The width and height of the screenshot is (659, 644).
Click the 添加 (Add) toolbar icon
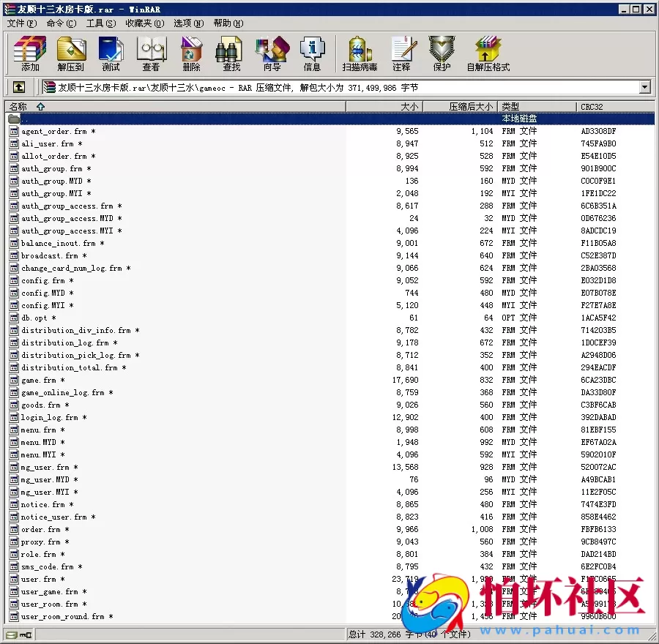pos(30,54)
